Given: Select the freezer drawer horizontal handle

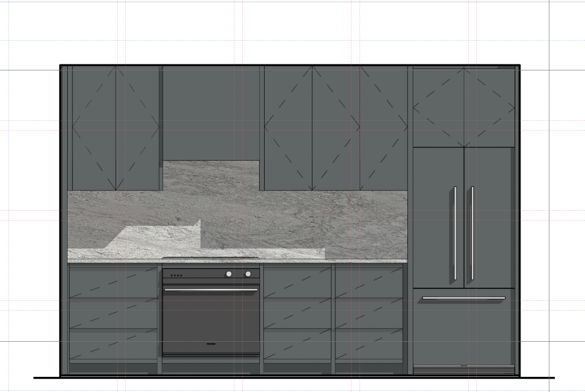Looking at the screenshot, I should point(464,298).
